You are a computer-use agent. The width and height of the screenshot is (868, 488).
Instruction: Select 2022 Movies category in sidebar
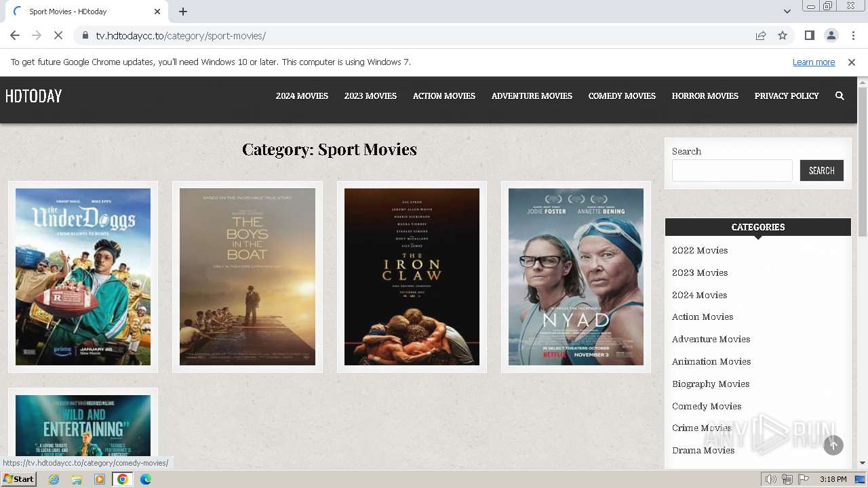click(700, 250)
